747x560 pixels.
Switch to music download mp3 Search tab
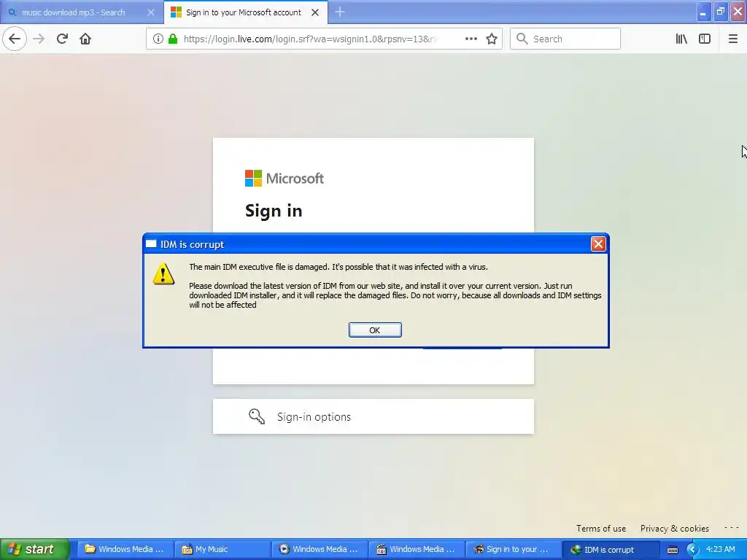click(82, 12)
